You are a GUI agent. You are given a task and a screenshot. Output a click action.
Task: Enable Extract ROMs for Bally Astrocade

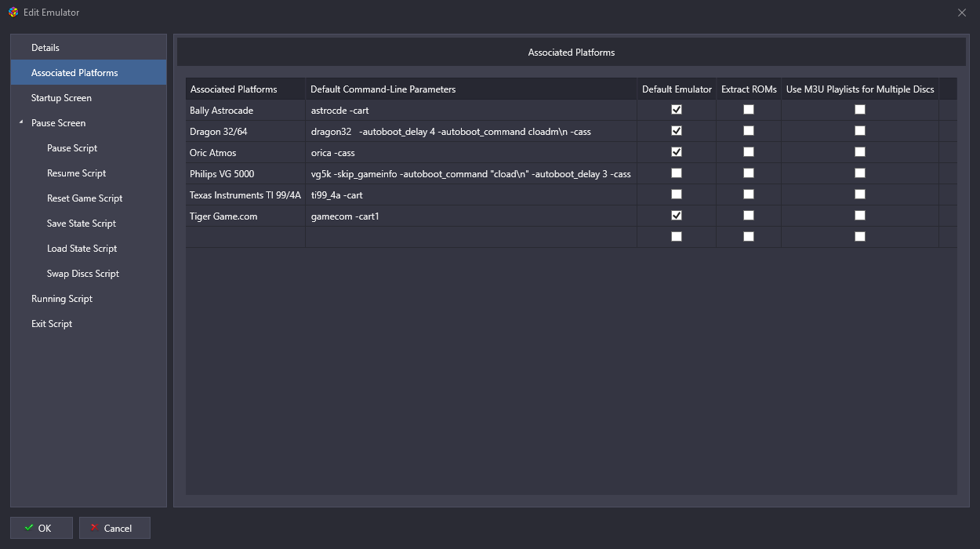point(749,110)
